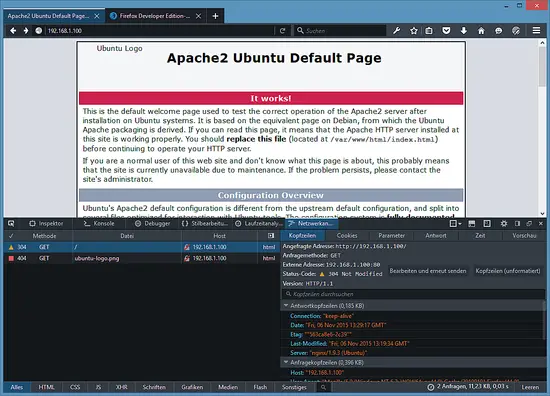The image size is (550, 396).
Task: Sort by the Datei column header
Action: click(127, 236)
